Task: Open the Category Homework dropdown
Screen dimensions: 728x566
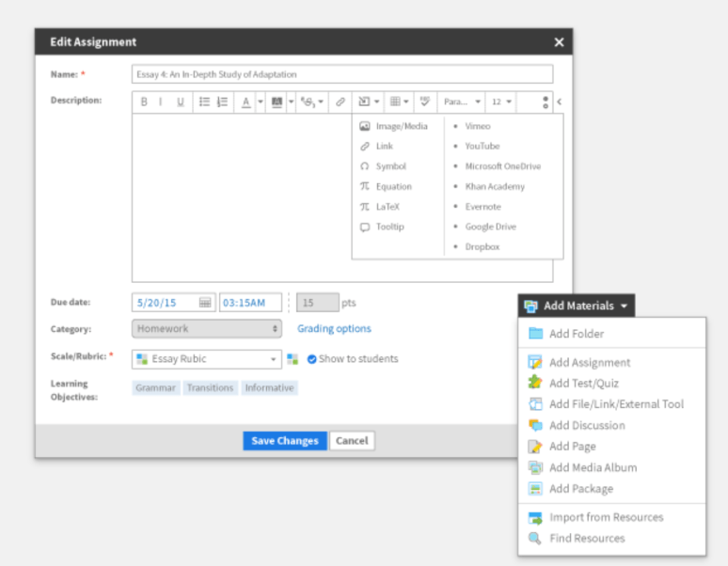Action: 206,329
